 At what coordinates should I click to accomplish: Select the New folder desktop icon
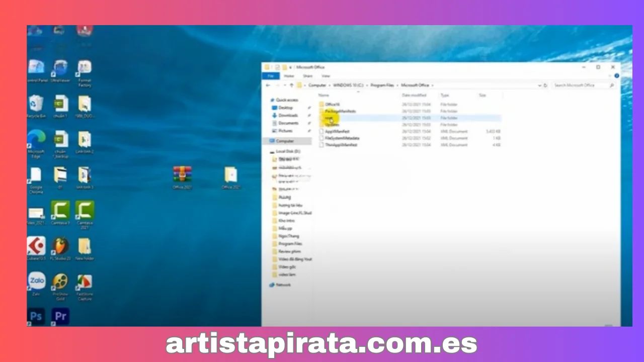[85, 248]
